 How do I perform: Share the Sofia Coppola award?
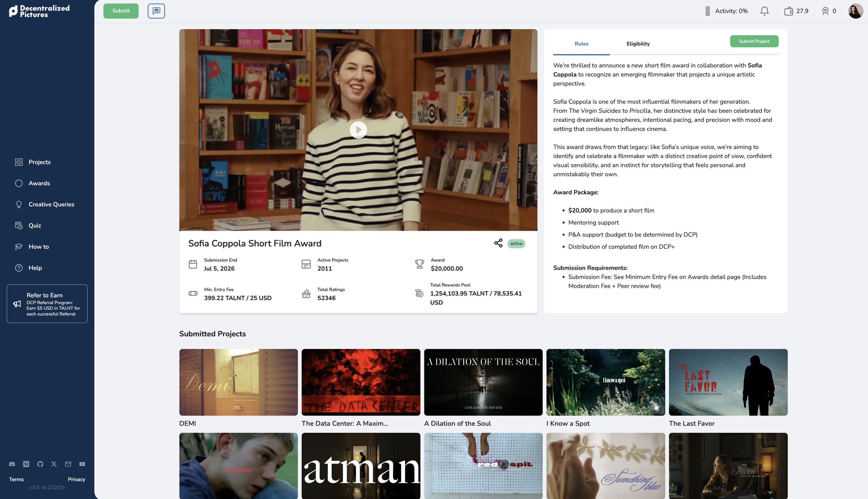[498, 243]
